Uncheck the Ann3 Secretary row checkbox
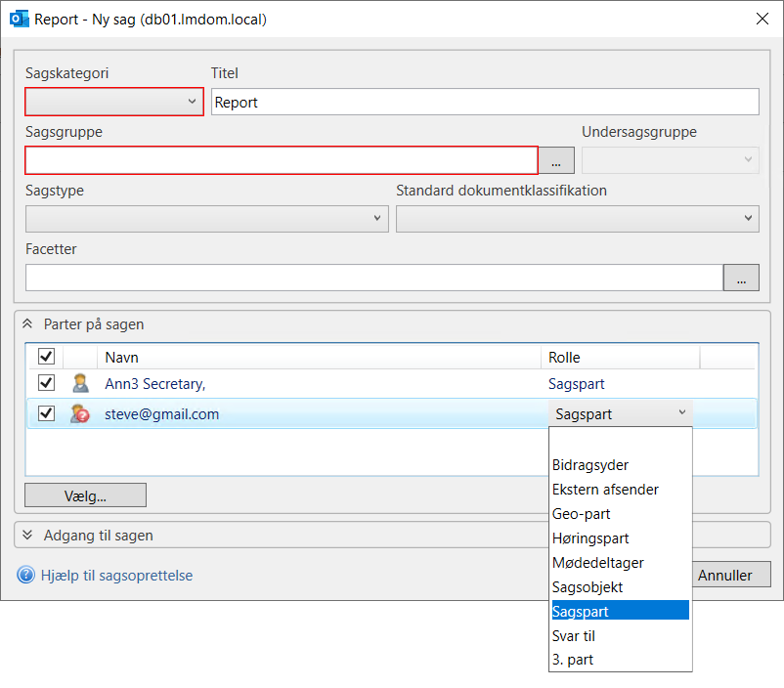 pyautogui.click(x=46, y=383)
